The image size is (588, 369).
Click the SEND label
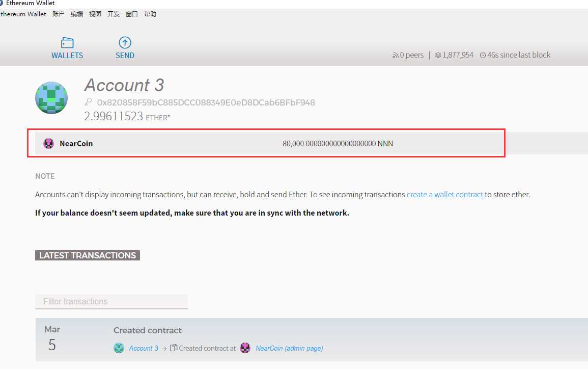point(125,55)
